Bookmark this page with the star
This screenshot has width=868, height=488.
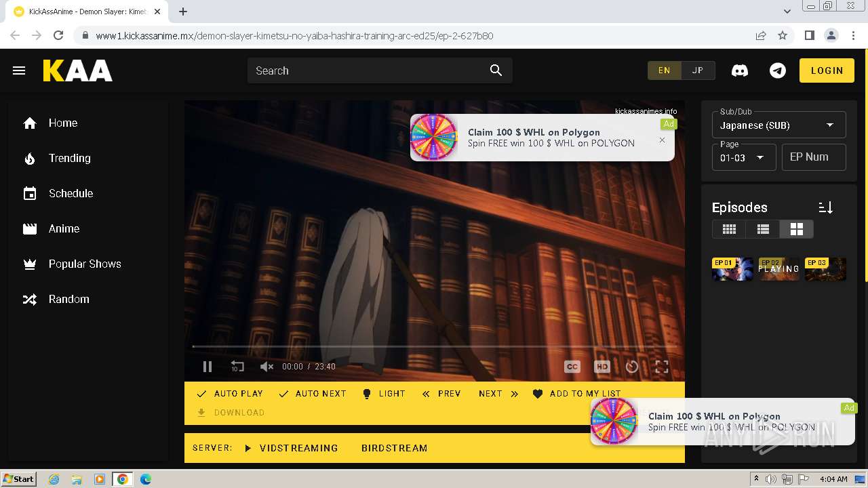point(783,35)
